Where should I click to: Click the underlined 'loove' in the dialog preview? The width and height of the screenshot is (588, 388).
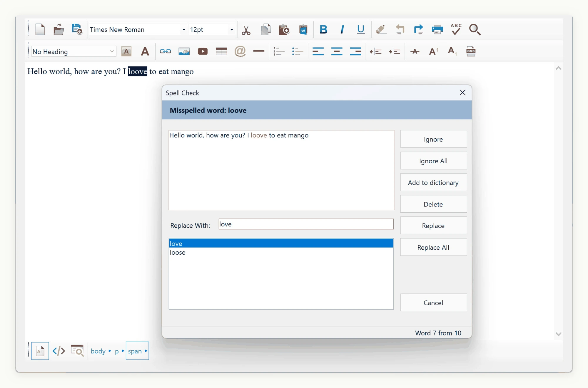tap(259, 135)
